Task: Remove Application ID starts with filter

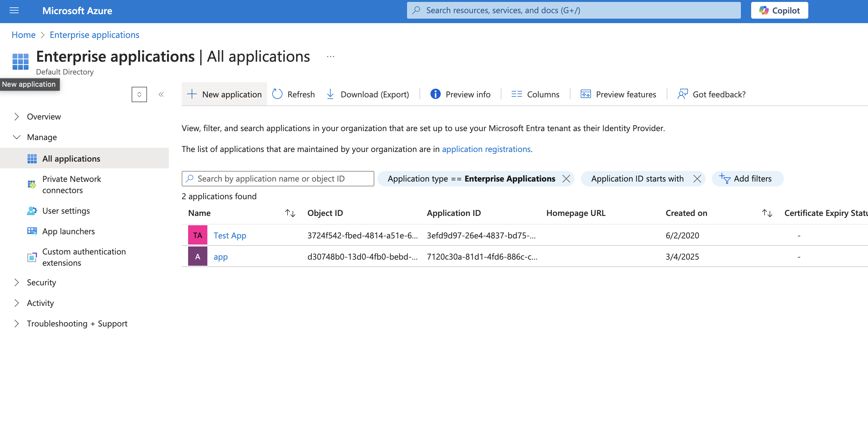Action: [697, 179]
